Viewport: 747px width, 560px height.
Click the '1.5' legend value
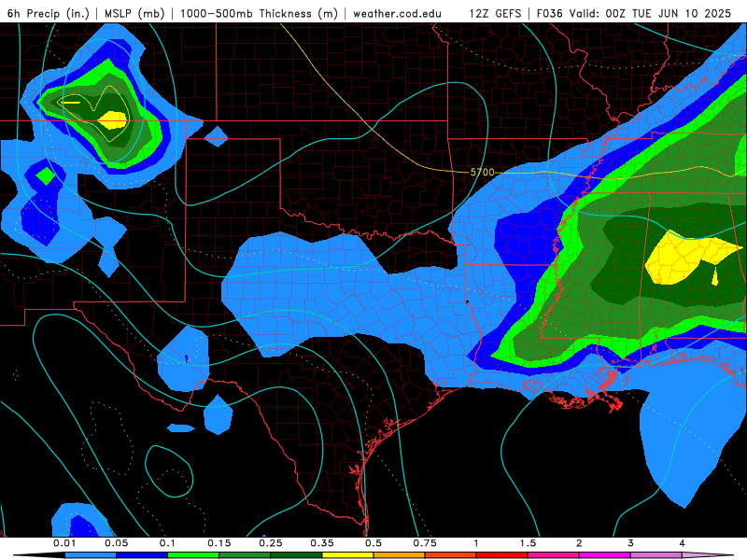[x=528, y=543]
